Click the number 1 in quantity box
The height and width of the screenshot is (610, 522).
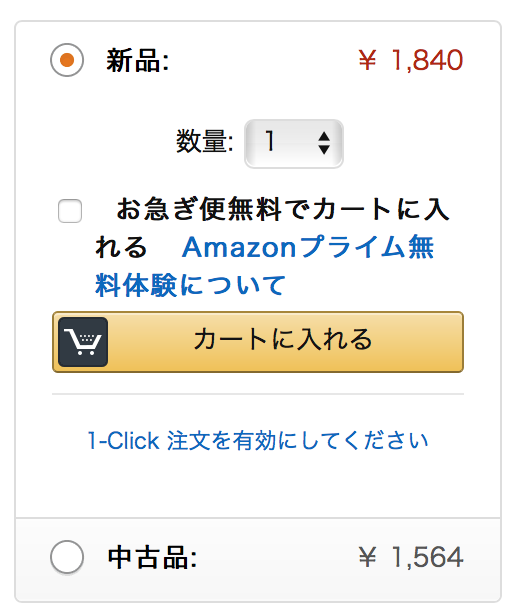coord(270,141)
